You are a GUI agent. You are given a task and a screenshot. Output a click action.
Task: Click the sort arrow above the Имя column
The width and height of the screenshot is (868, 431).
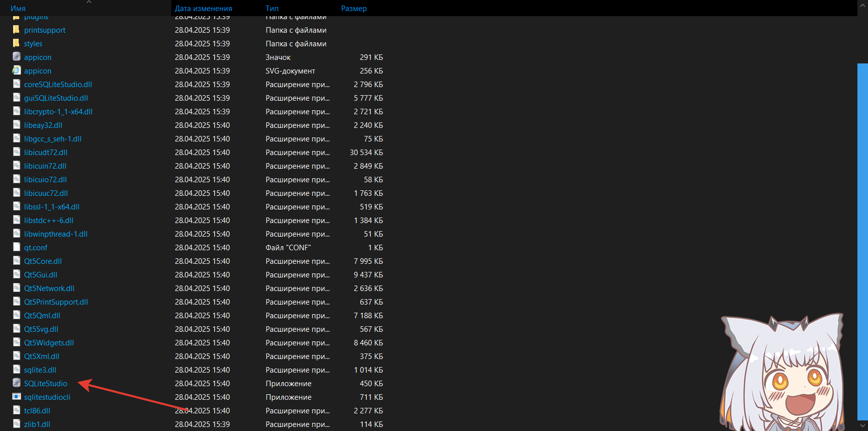(x=89, y=2)
